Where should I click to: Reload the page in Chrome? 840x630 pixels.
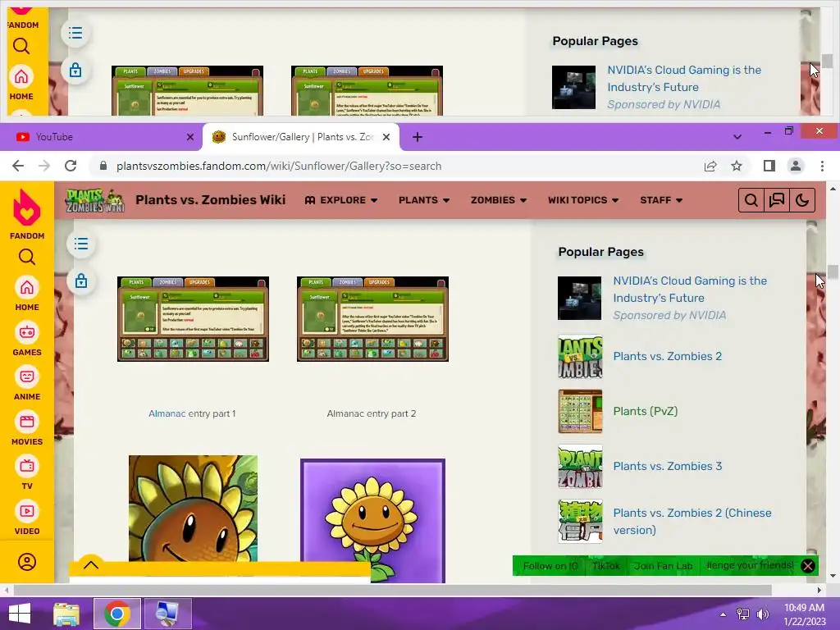pos(71,166)
